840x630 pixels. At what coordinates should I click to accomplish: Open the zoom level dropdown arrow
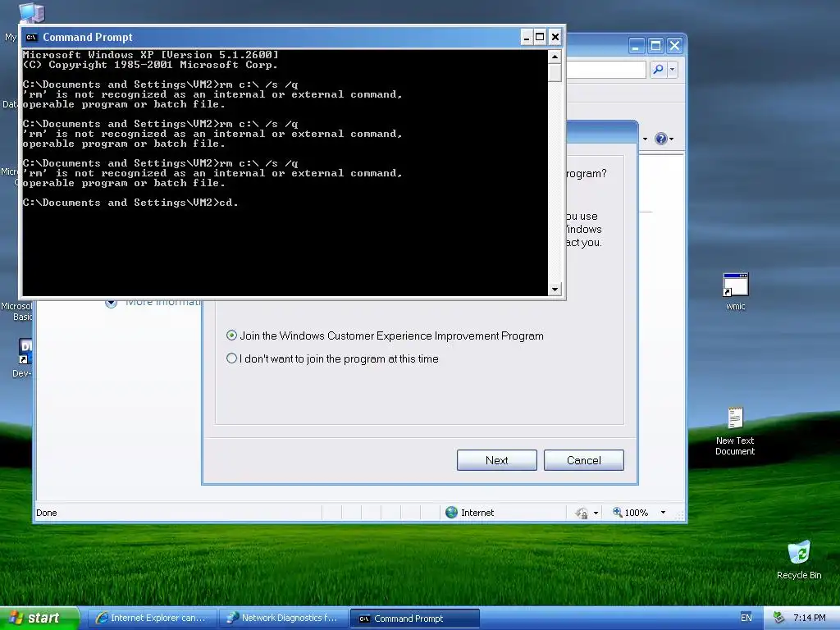663,513
